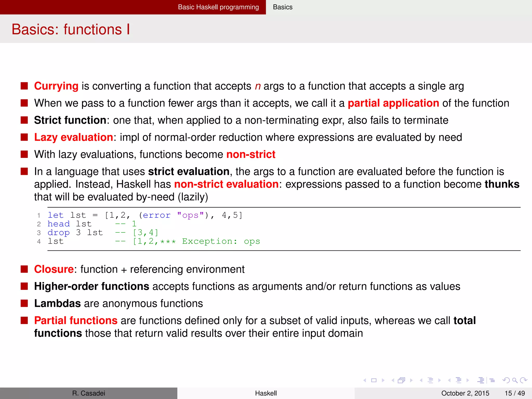Click the red phrase partial application
Screen dimensions: 532x399
coord(393,103)
